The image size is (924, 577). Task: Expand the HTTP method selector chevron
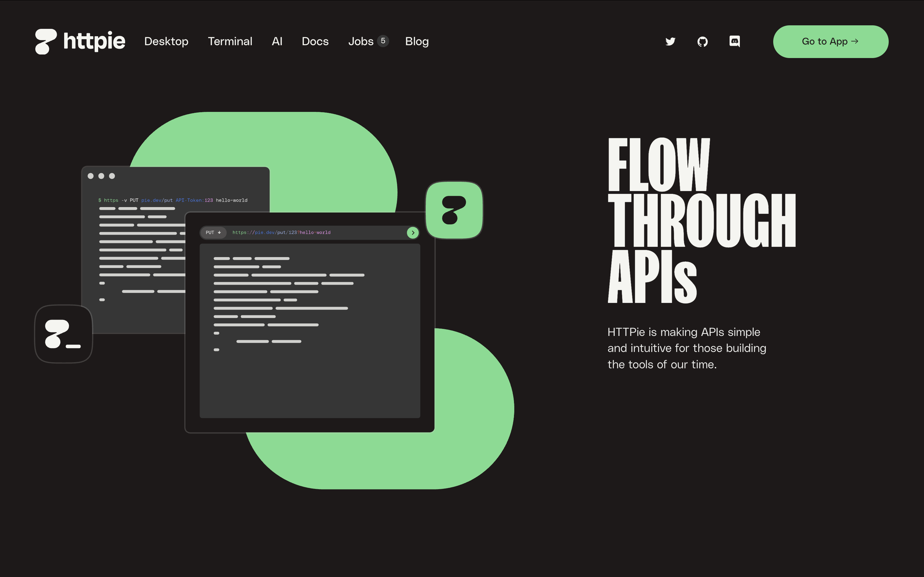tap(219, 232)
